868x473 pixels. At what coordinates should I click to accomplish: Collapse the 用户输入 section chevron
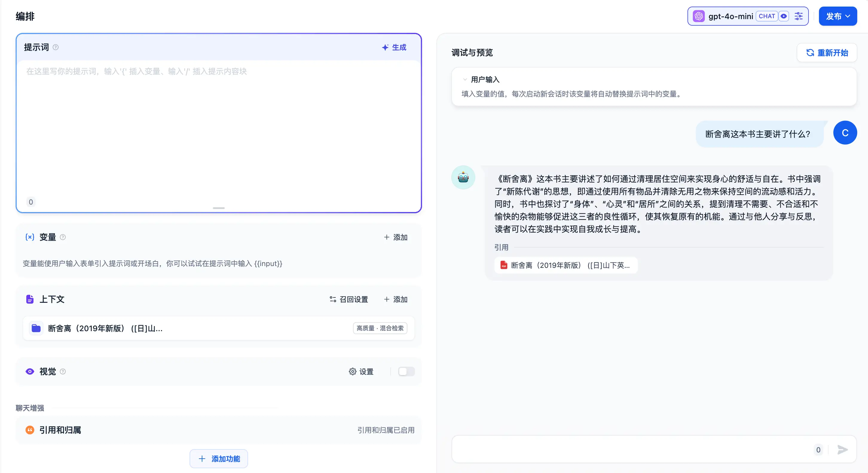[x=465, y=80]
